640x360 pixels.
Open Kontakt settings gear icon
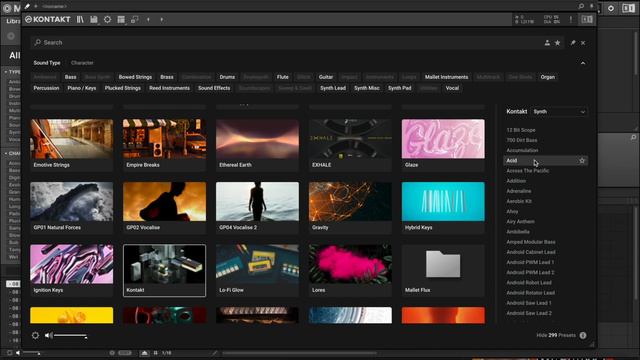pyautogui.click(x=107, y=19)
